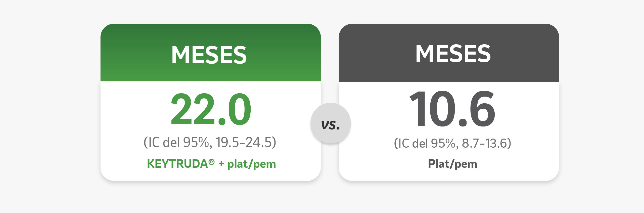The height and width of the screenshot is (213, 644).
Task: Click the gray MESES header
Action: point(453,54)
